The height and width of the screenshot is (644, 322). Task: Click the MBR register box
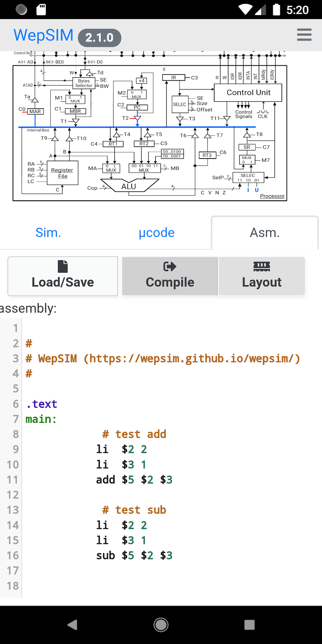tap(75, 111)
